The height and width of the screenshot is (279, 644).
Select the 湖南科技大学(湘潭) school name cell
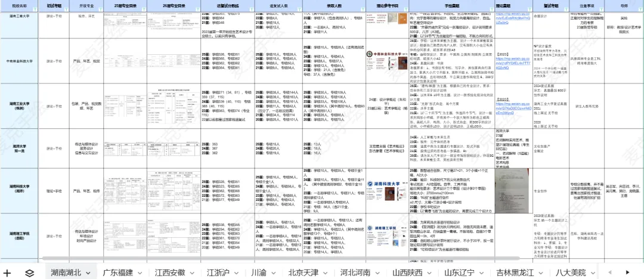tap(19, 191)
